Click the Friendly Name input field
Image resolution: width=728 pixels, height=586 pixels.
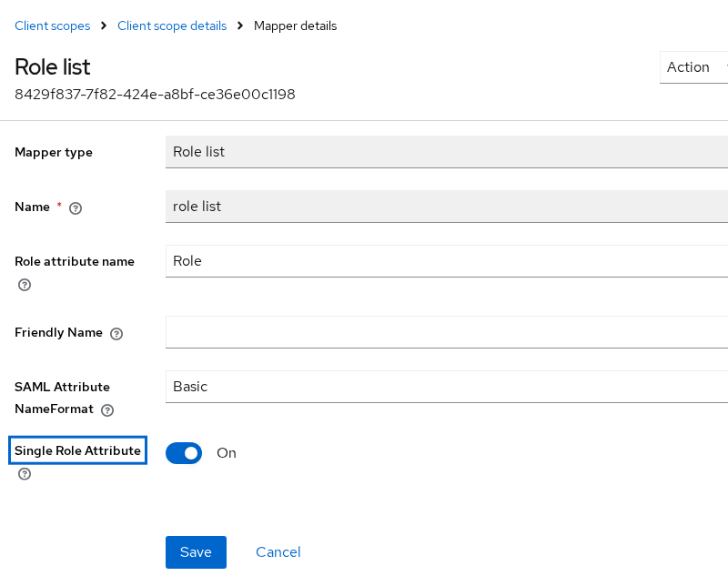[x=447, y=332]
